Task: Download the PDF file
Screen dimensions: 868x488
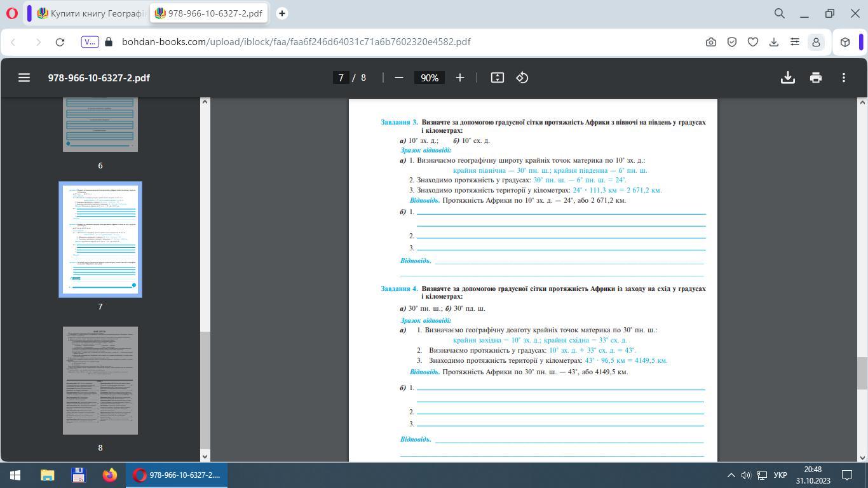Action: 788,78
